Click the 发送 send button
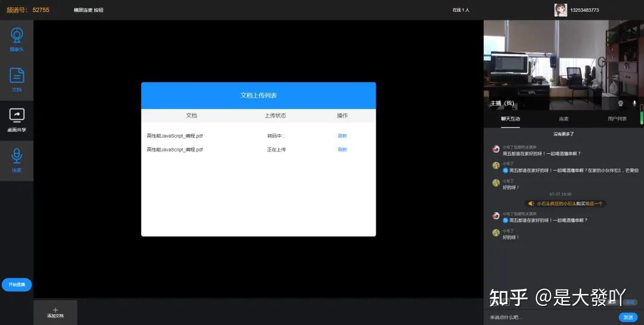Screen dimensions: 644x325 pos(628,317)
